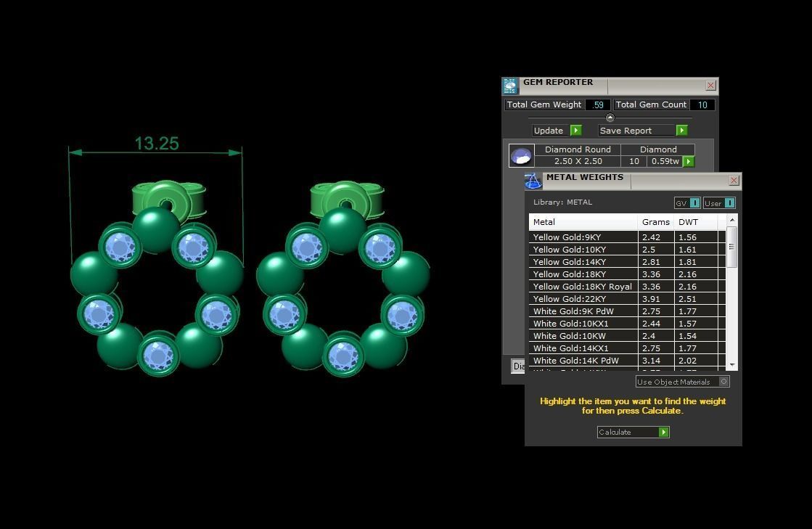Select the Yellow Gold:9KY row
Image resolution: width=812 pixels, height=529 pixels.
tap(627, 237)
